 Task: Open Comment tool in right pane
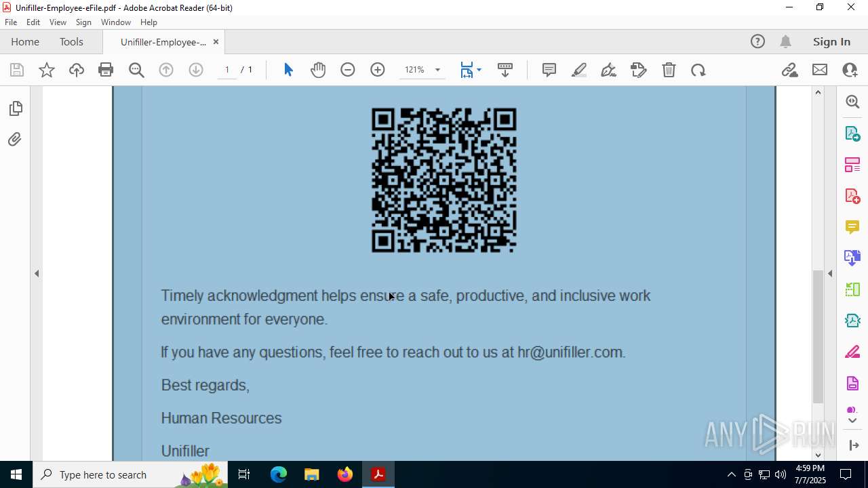(x=852, y=227)
